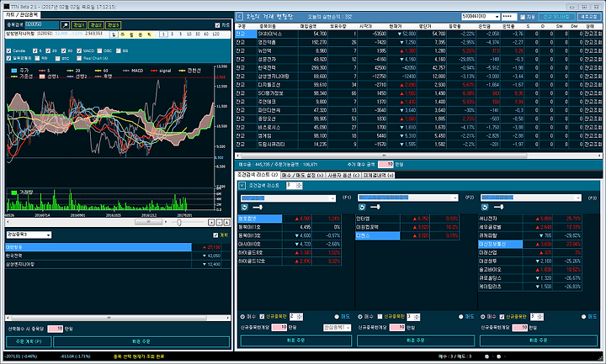Enable the Real Chart (A) checkbox

point(79,58)
